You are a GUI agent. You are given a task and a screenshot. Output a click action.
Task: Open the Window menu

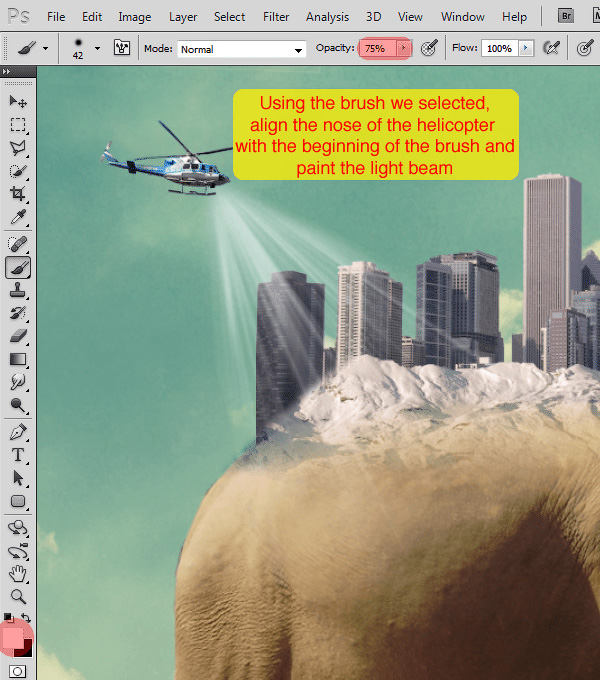[x=463, y=17]
